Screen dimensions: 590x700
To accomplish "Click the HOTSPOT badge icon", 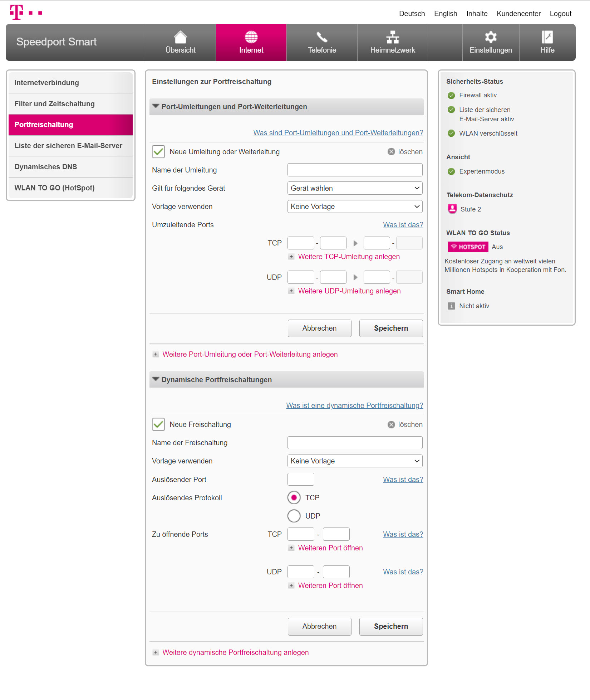I will [x=468, y=247].
